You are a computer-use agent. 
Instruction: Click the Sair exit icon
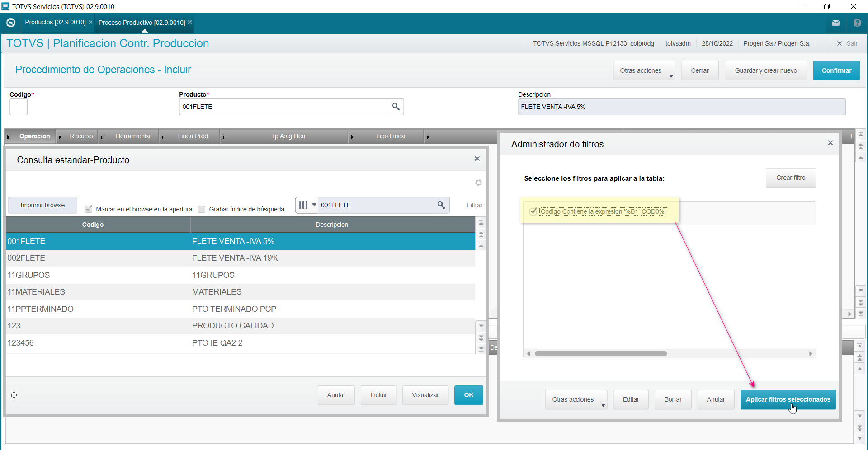pos(840,43)
